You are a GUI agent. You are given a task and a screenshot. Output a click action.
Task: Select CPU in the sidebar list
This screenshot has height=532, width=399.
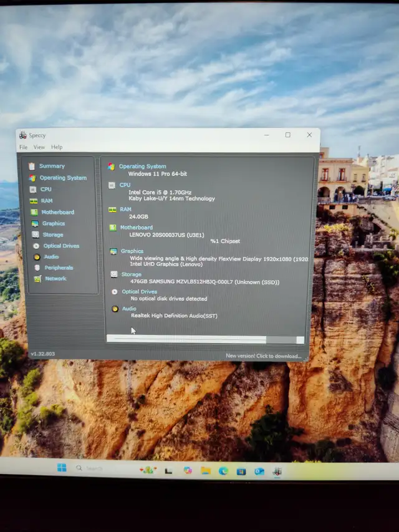[46, 190]
